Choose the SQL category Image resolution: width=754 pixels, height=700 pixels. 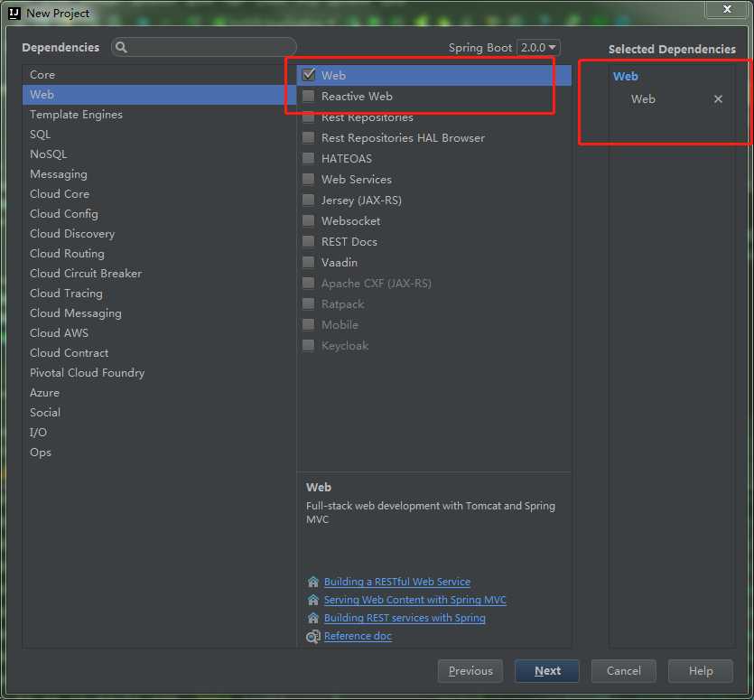[159, 135]
